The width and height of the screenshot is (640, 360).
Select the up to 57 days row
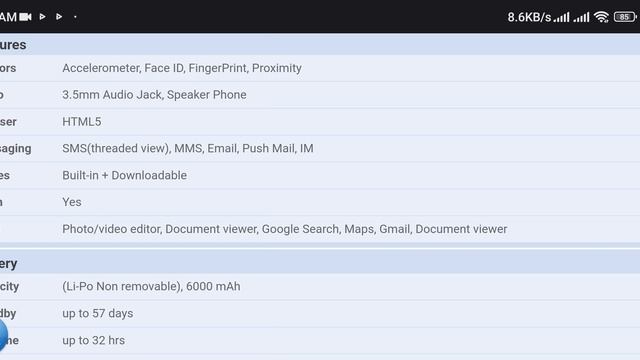[320, 313]
